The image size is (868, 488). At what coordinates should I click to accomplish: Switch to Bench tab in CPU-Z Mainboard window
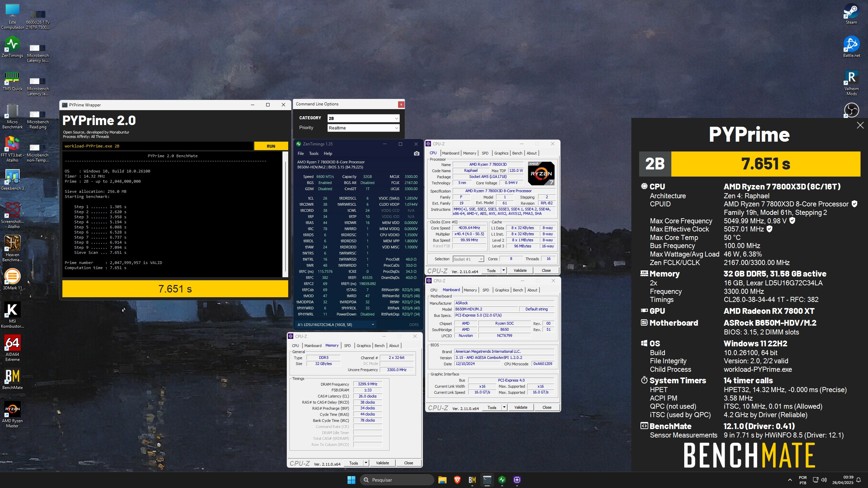coord(518,290)
